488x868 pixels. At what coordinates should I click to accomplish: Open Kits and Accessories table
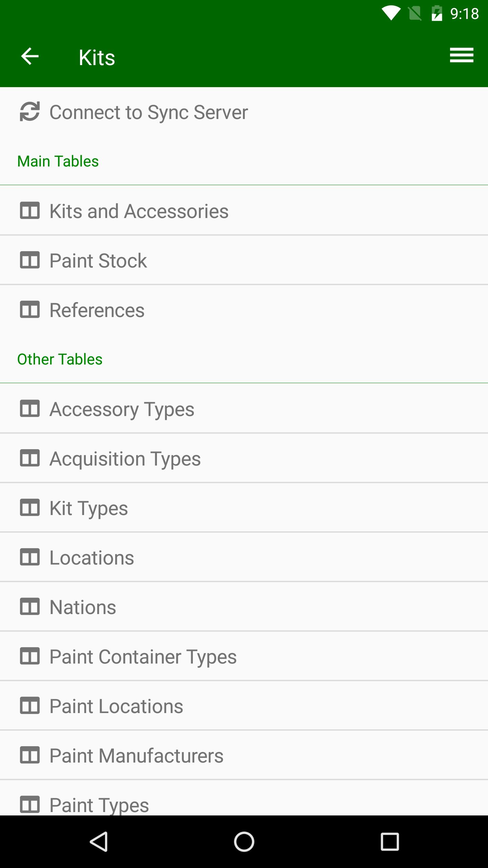click(244, 210)
